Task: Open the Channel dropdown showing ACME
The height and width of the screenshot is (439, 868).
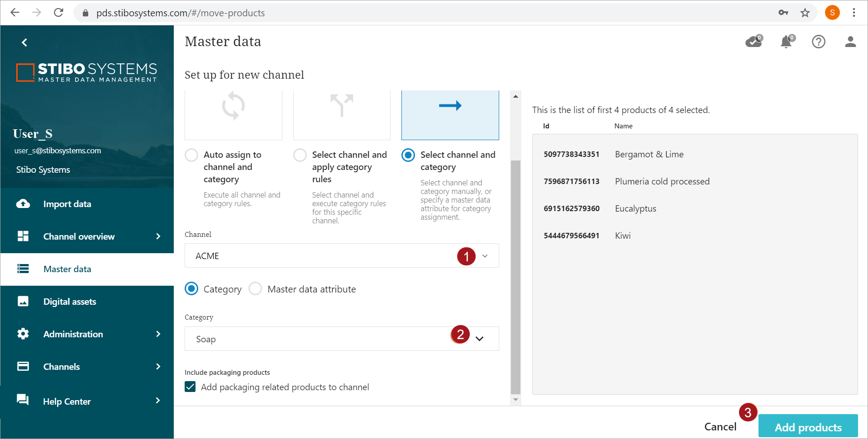Action: [485, 256]
